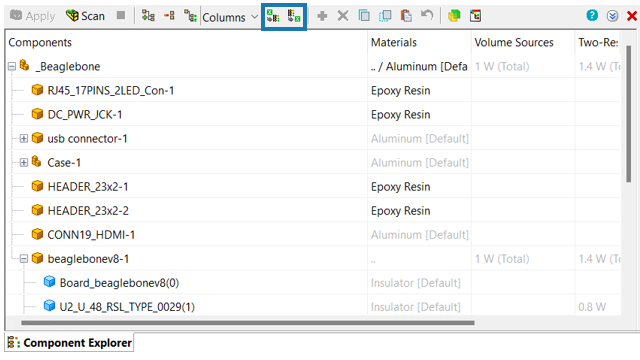Click Epoxy Resin material of HEADER_23x2-2

[400, 211]
